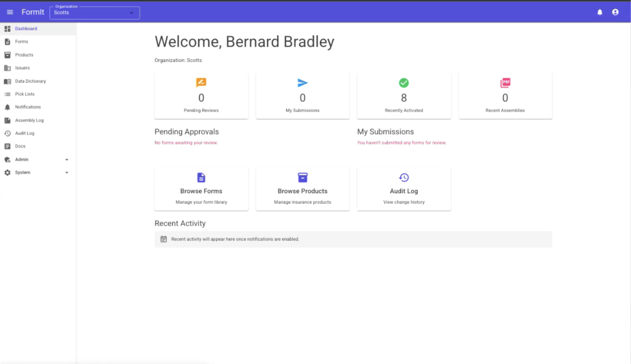Open Docs from the sidebar
631x364 pixels.
pyautogui.click(x=20, y=146)
